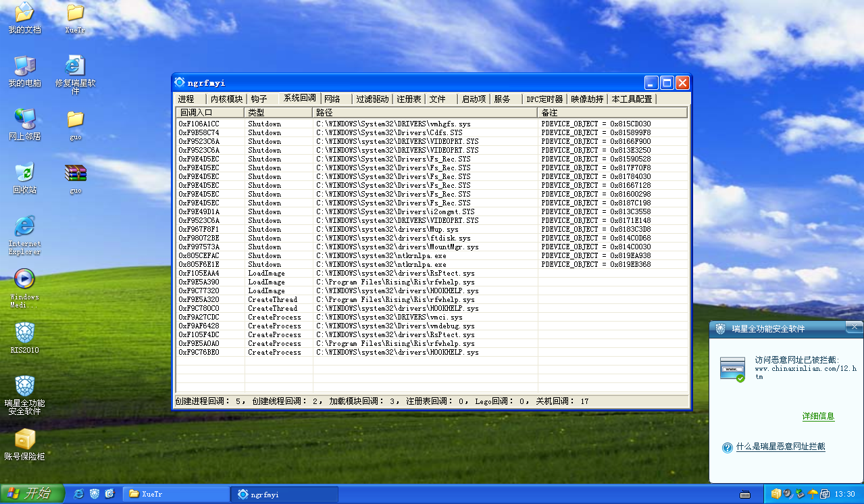Click the keyboard language bar icon in the taskbar
This screenshot has height=504, width=864.
coord(744,495)
